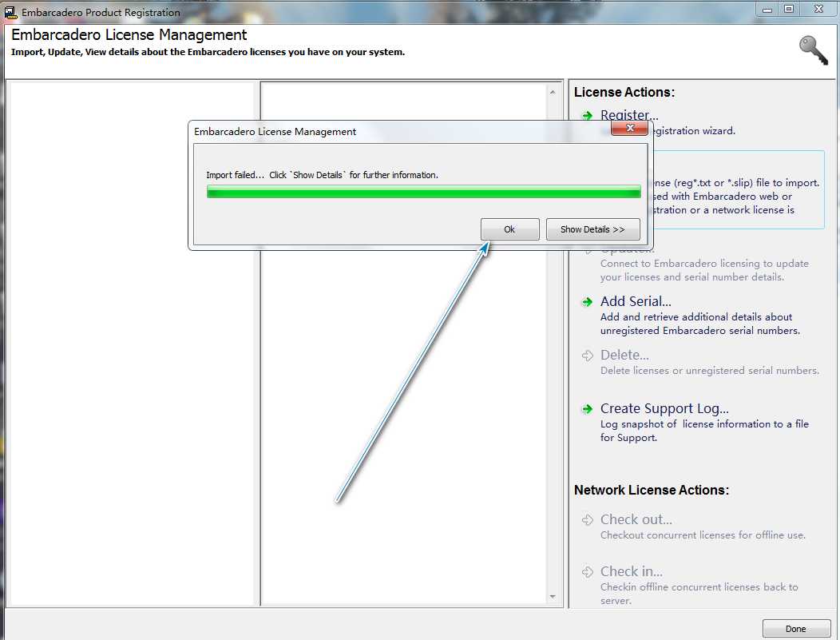Click the Ok button in dialog

coord(509,229)
